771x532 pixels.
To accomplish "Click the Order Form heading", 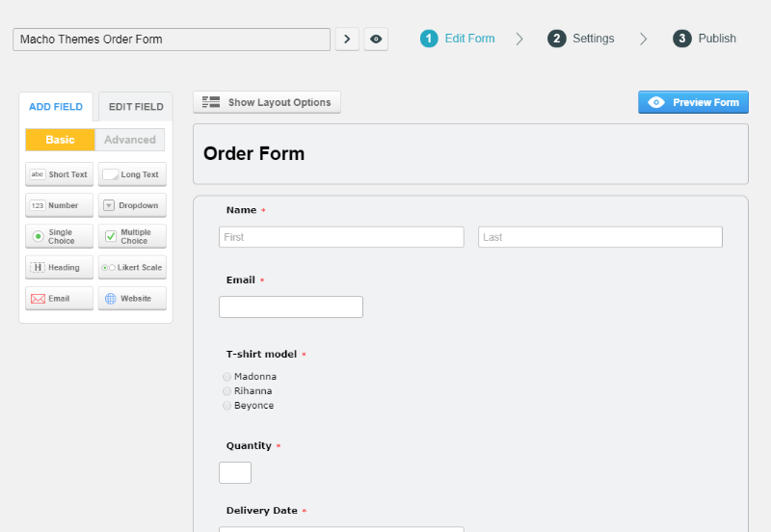I will (x=253, y=153).
